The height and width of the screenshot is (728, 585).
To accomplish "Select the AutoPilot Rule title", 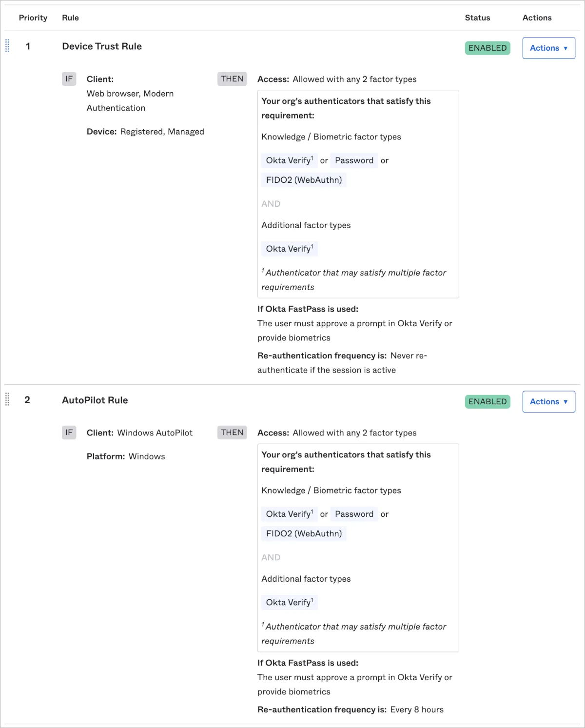I will tap(95, 400).
